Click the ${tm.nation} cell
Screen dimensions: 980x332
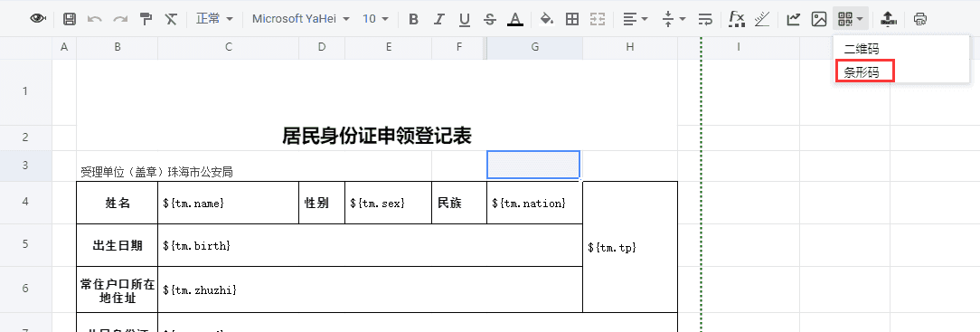[x=534, y=203]
